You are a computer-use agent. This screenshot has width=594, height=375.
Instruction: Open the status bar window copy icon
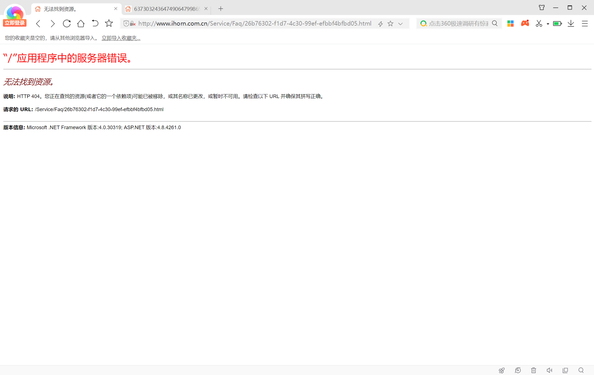tap(565, 370)
